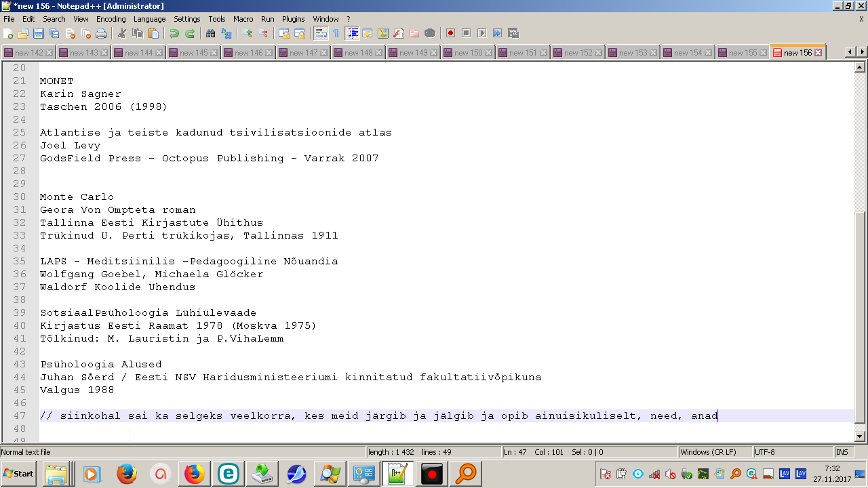This screenshot has width=868, height=488.
Task: Save the current file using toolbar
Action: (x=39, y=33)
